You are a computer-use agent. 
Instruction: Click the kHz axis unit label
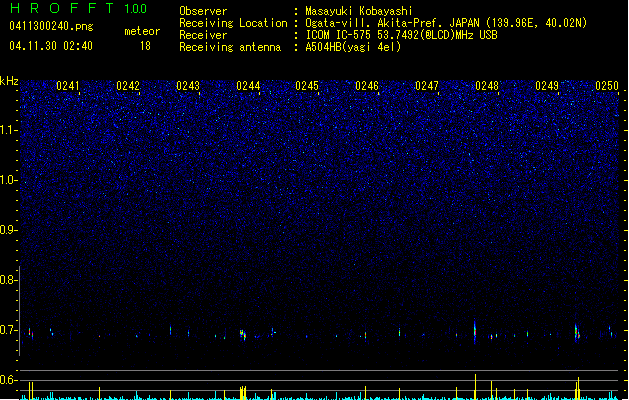point(9,81)
